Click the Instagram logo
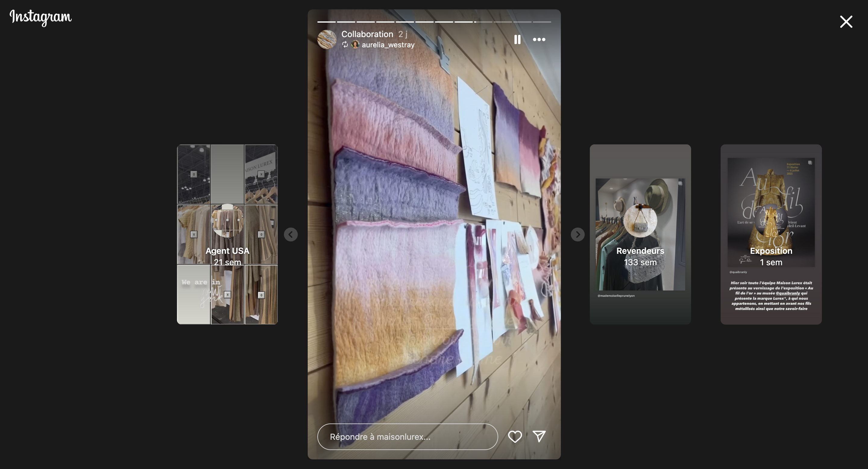 tap(41, 17)
